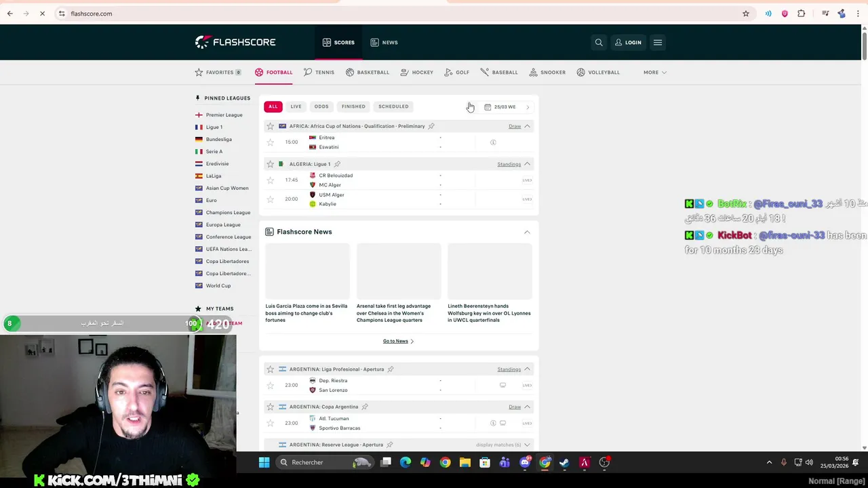Open the hamburger menu in header
This screenshot has height=488, width=868.
point(658,42)
